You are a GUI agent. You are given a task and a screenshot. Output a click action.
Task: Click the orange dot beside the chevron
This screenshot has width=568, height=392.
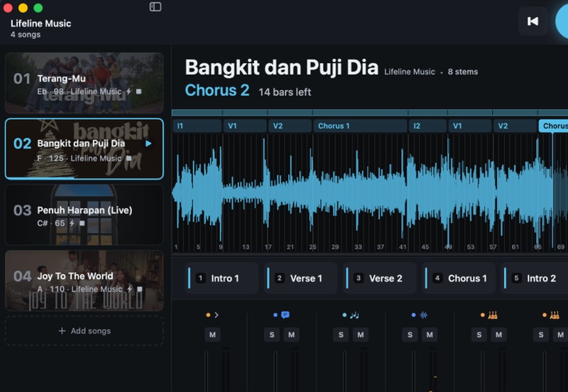(x=208, y=315)
